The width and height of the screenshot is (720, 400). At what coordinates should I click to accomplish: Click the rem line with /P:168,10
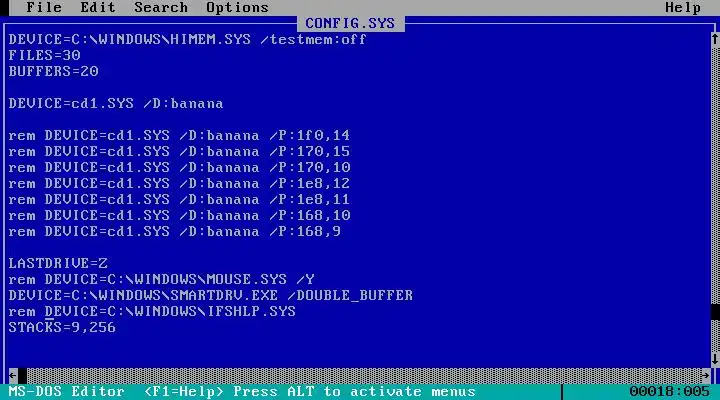click(179, 215)
